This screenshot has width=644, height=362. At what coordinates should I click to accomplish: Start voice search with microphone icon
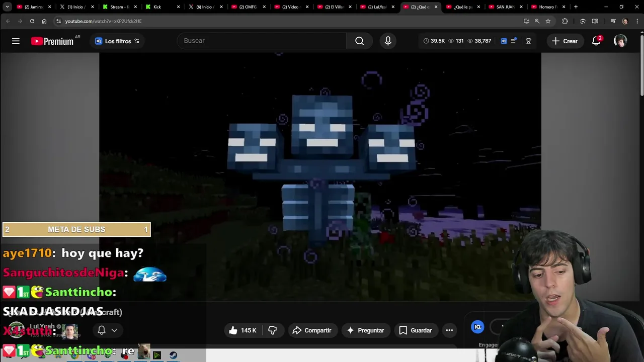388,41
